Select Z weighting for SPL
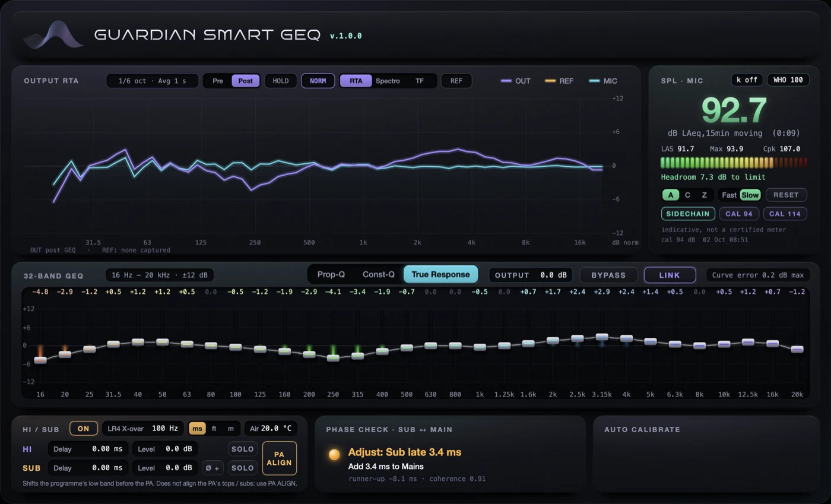 (x=705, y=195)
